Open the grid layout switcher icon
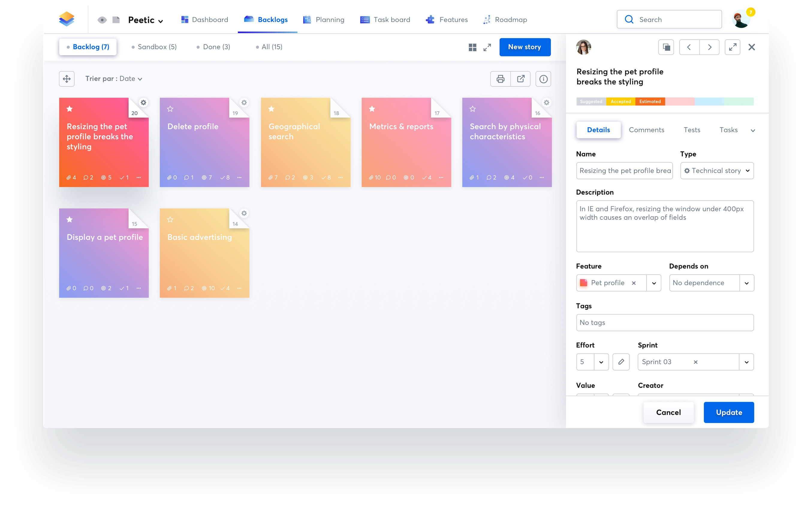Screen dimensions: 812x509 click(x=472, y=47)
